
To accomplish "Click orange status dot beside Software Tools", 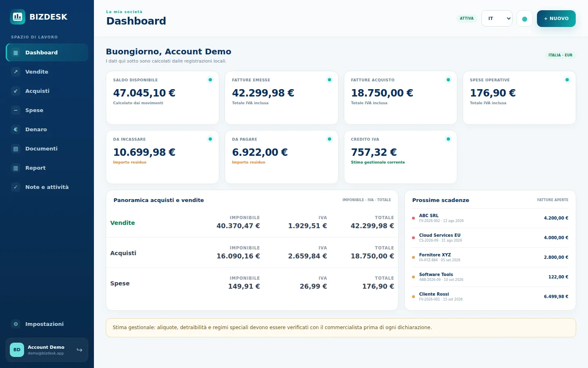I will pyautogui.click(x=413, y=277).
